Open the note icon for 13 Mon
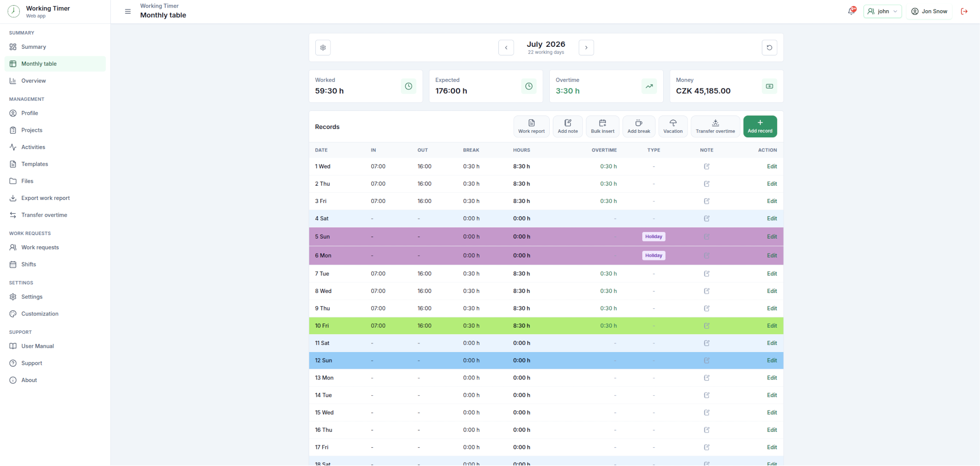The height and width of the screenshot is (466, 980). pos(706,377)
